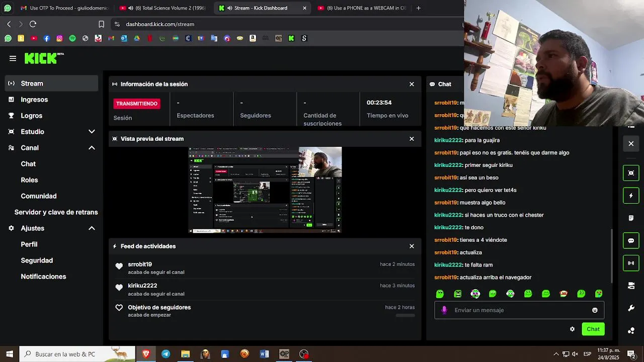Click the Objetivo de seguidores heart icon
Viewport: 644px width, 362px height.
[x=119, y=308]
